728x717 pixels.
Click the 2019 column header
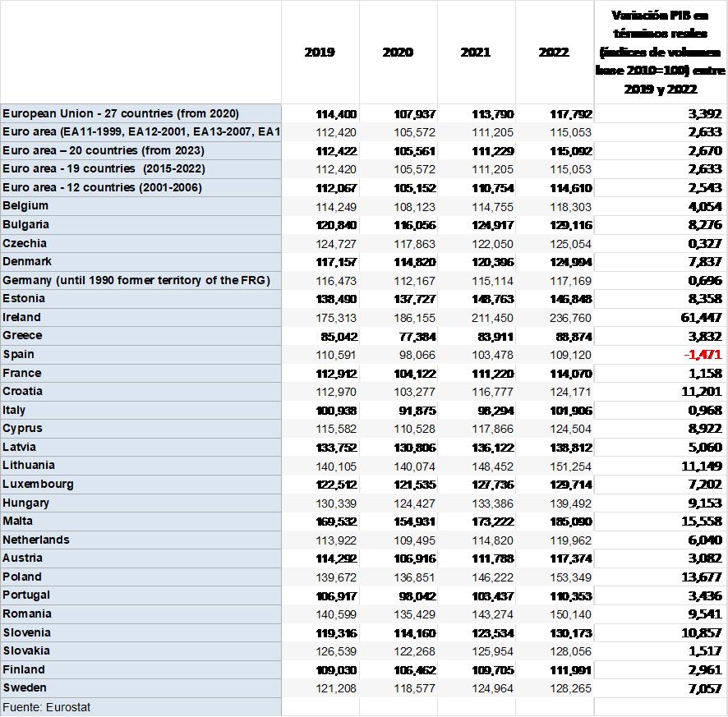[320, 52]
